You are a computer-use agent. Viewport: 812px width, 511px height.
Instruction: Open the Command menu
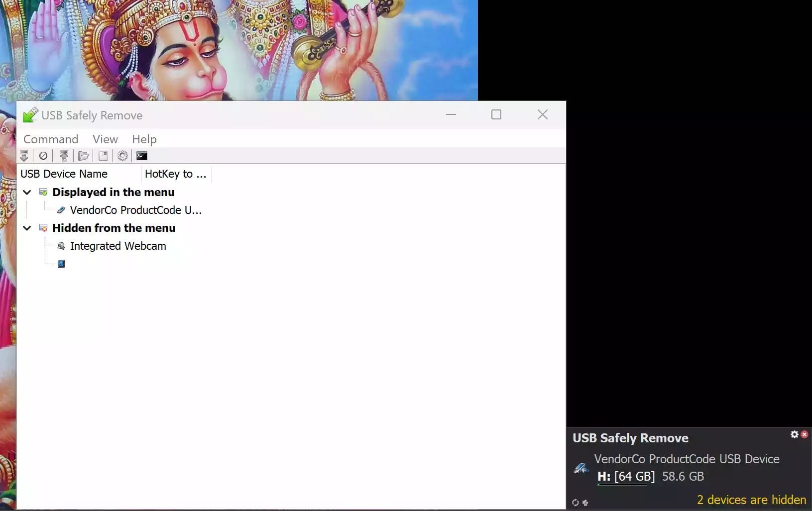(51, 139)
